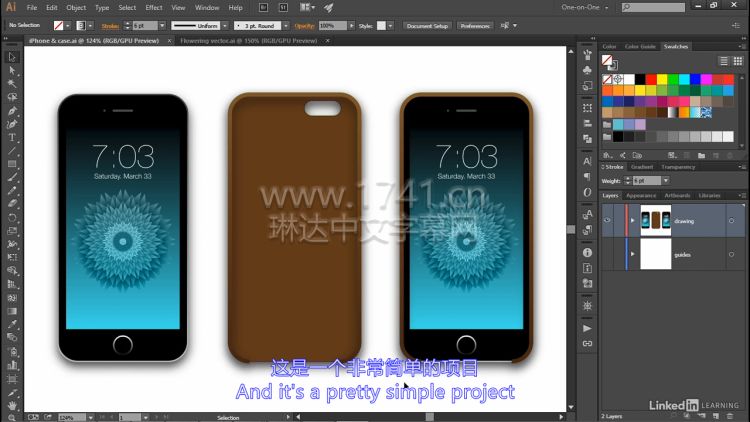
Task: Click the Preferences button
Action: (475, 26)
